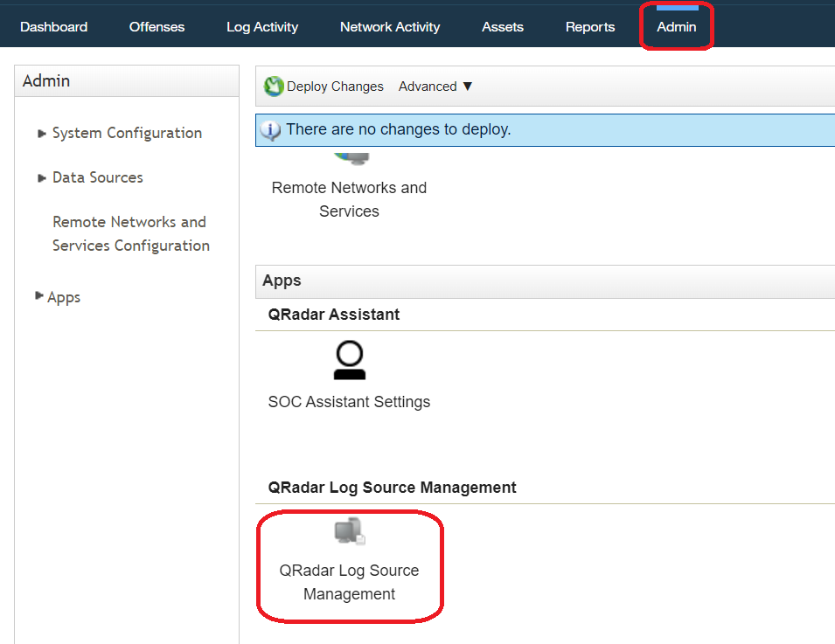This screenshot has height=644, width=835.
Task: Click the QRadar Log Source Management link text
Action: 349,582
